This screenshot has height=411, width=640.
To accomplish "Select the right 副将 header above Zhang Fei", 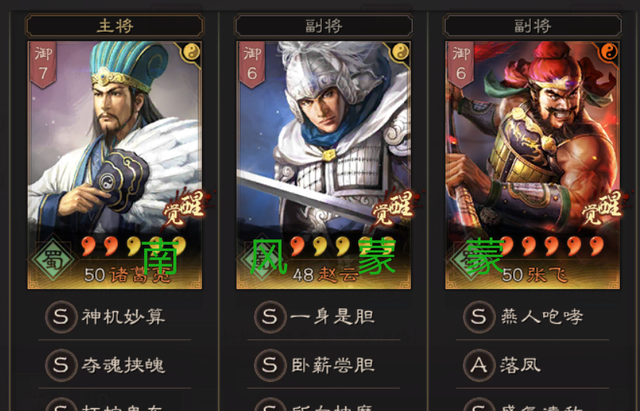I will [533, 26].
